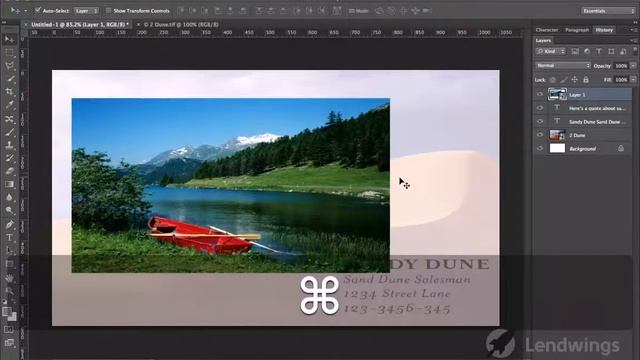Toggle Auto-Select checkbox
Image resolution: width=640 pixels, height=360 pixels.
[38, 10]
